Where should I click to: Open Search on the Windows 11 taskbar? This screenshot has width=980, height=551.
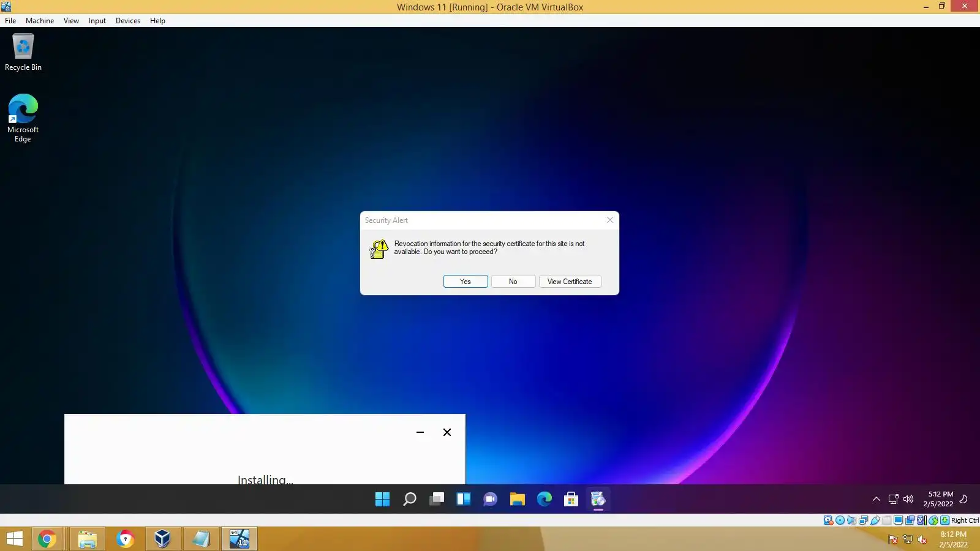[x=409, y=500]
